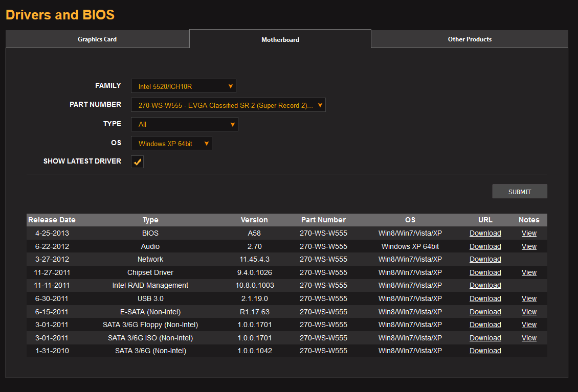View notes for the Chipset Driver
The image size is (578, 392).
click(529, 272)
